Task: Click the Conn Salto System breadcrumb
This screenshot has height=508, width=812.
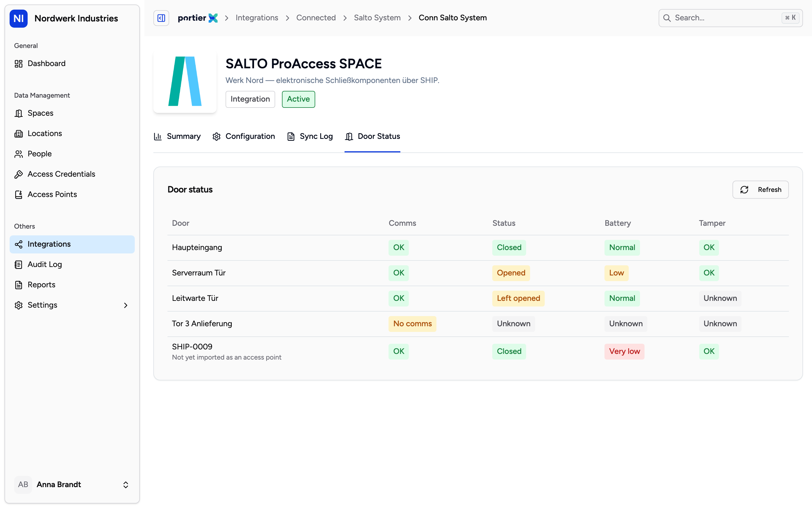Action: (x=453, y=18)
